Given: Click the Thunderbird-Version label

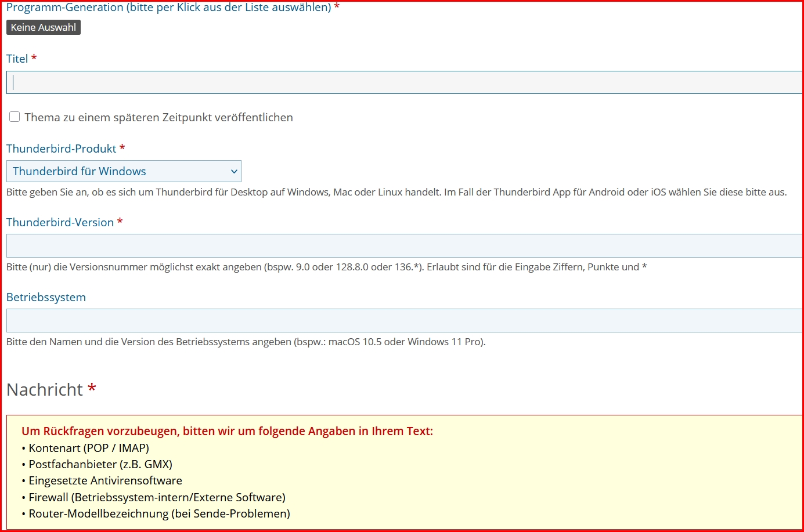Looking at the screenshot, I should 60,222.
